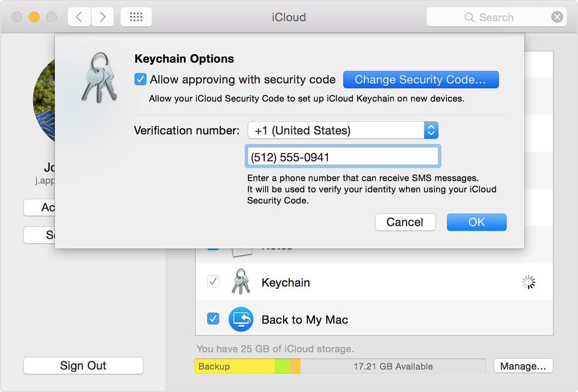Click the Keychain icon in services list
The height and width of the screenshot is (392, 578).
tap(240, 282)
